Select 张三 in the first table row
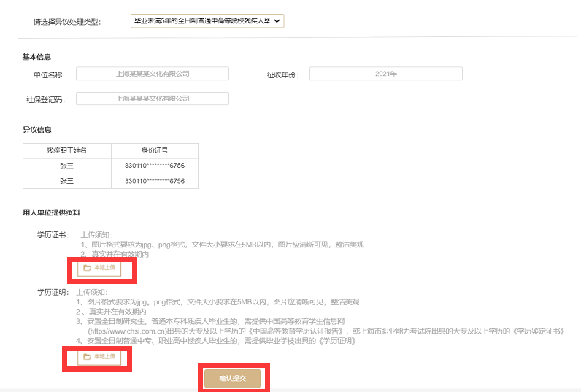This screenshot has height=392, width=581. point(67,166)
